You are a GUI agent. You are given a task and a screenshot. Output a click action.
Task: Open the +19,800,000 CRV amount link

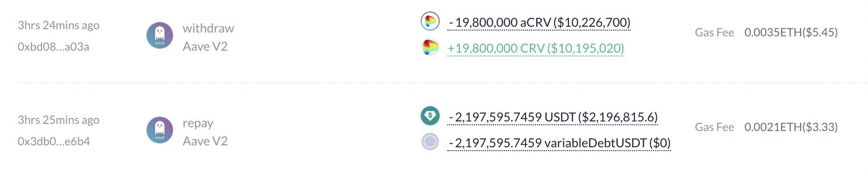[536, 48]
